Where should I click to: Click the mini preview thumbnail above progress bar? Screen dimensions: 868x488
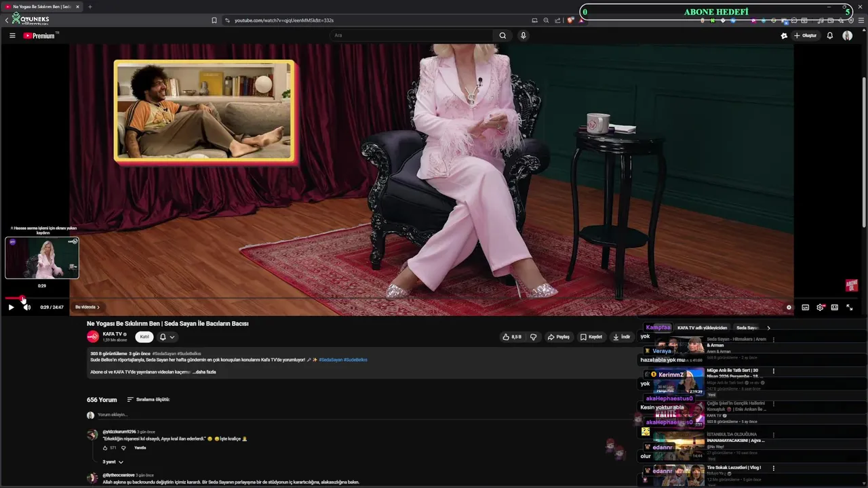(42, 258)
